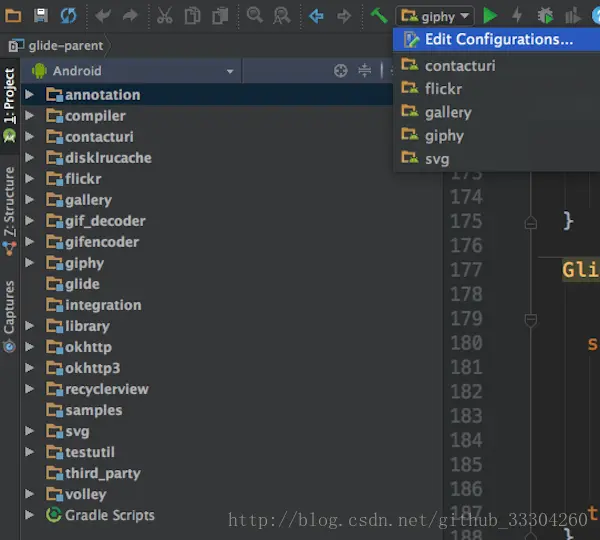Screen dimensions: 600x540
Task: Open the giphy run configuration dropdown
Action: click(x=435, y=16)
